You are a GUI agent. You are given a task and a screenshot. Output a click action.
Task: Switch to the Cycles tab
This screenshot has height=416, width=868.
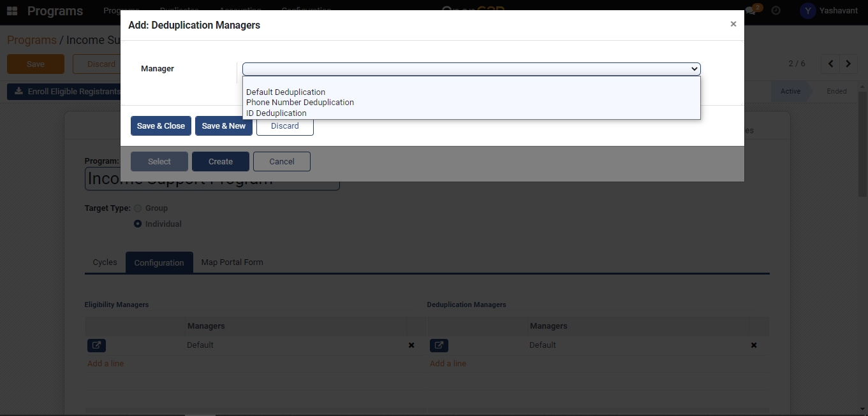pyautogui.click(x=105, y=262)
